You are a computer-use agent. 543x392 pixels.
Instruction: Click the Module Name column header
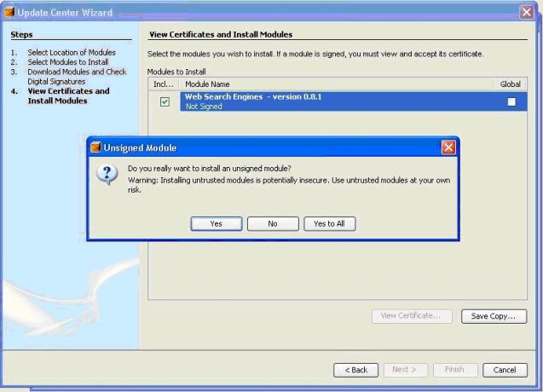[337, 84]
